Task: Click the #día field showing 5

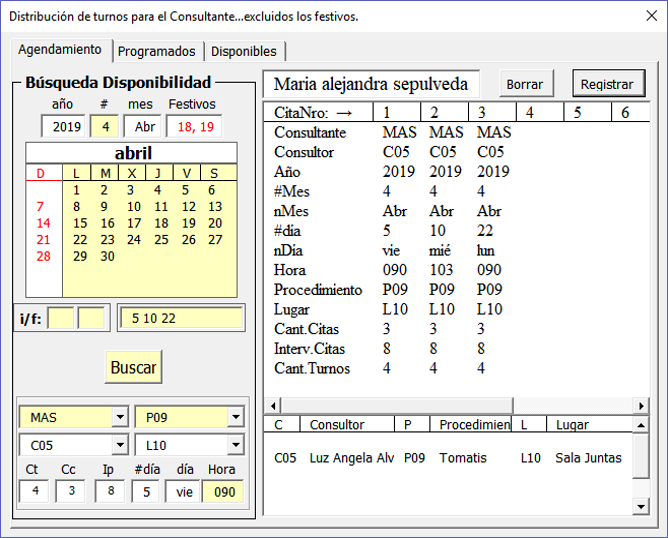Action: coord(146,491)
